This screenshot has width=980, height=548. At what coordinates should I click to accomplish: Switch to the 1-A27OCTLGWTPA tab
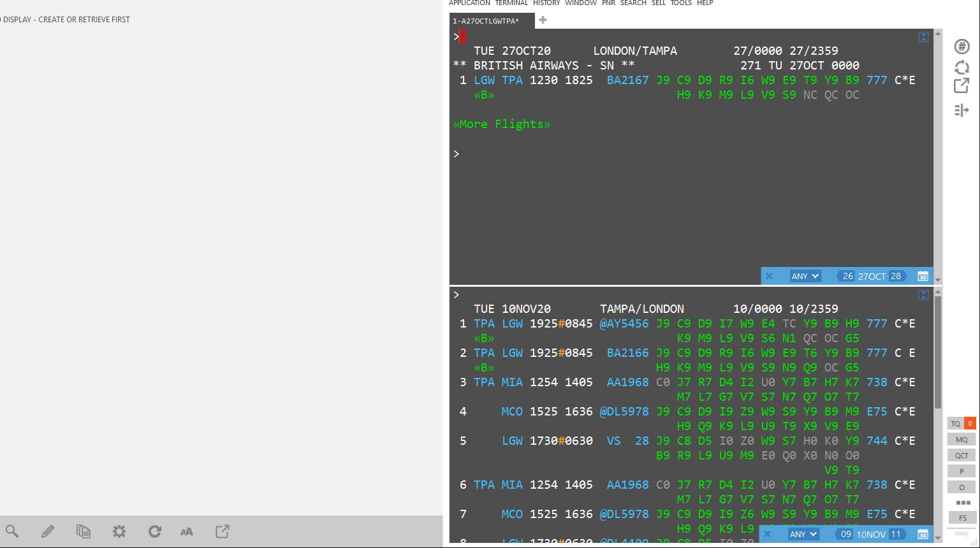tap(486, 21)
